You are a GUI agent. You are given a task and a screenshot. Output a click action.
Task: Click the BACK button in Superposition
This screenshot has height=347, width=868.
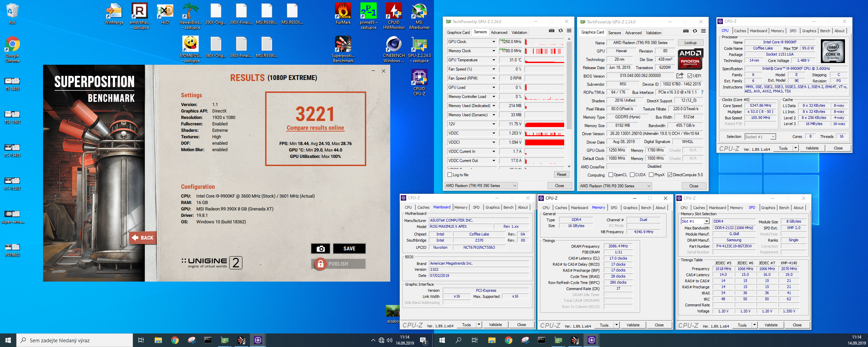click(x=142, y=238)
